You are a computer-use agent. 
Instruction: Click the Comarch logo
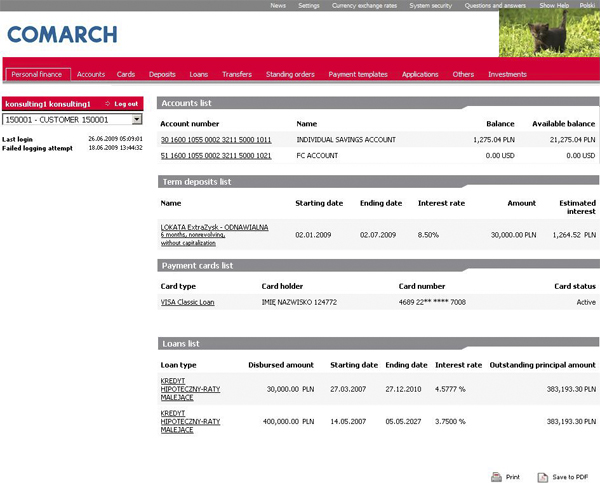62,35
